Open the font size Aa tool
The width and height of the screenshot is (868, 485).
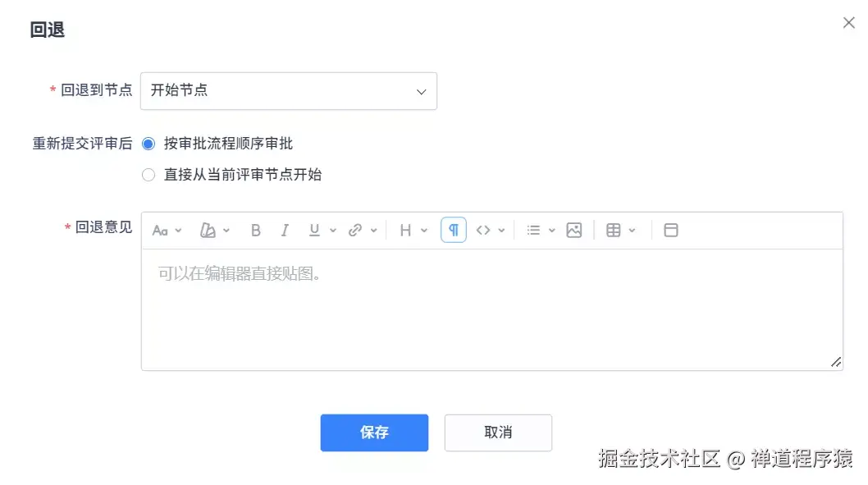(x=161, y=231)
